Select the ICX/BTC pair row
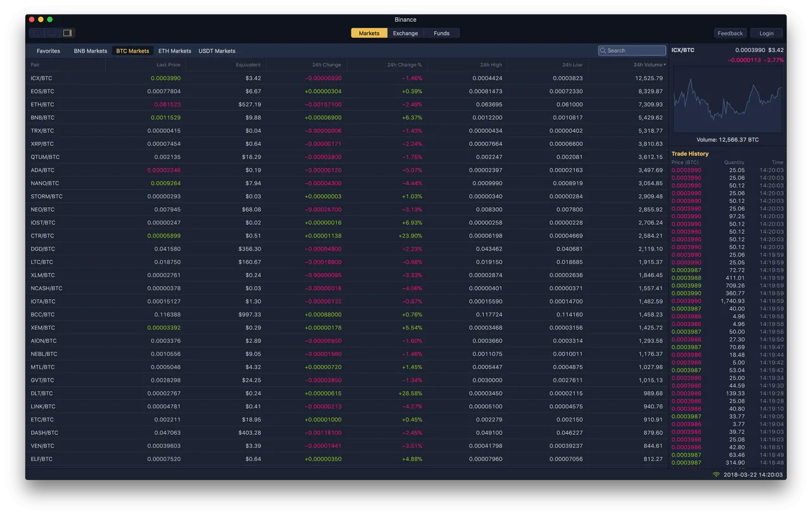The image size is (812, 516). (x=346, y=78)
